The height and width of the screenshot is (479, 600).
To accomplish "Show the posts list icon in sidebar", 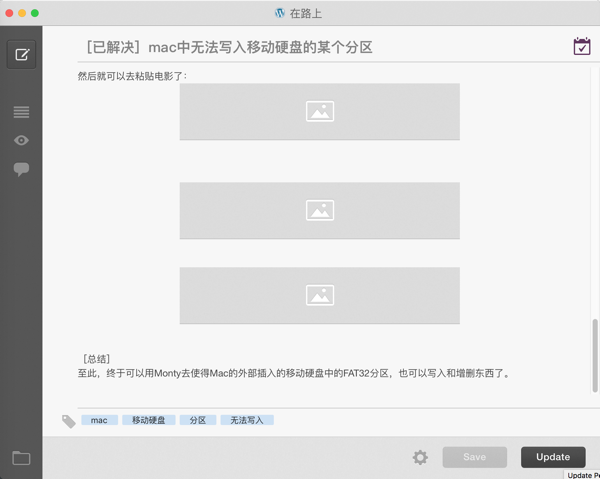I will [x=21, y=112].
